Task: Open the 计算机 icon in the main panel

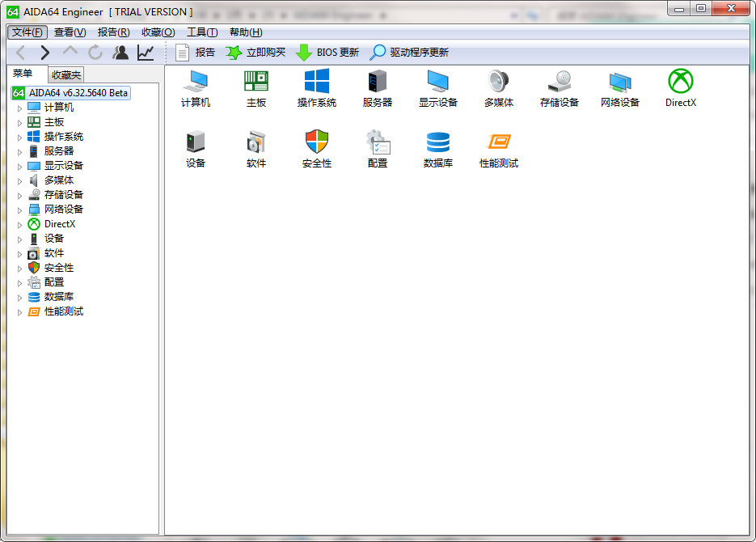Action: [196, 89]
